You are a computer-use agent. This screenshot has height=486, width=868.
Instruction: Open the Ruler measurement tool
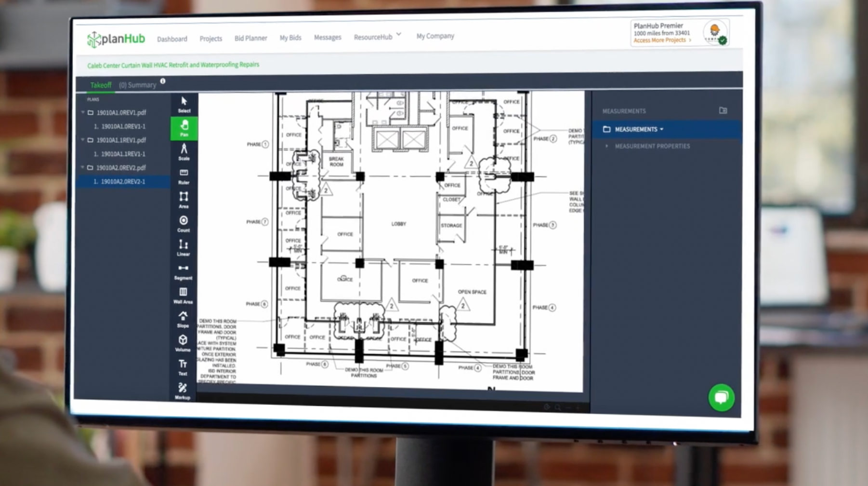[183, 177]
